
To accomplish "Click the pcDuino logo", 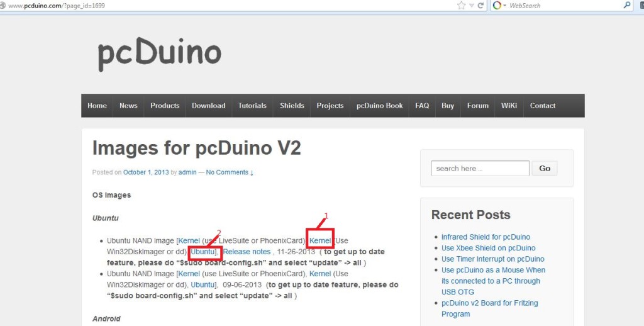I will pyautogui.click(x=159, y=54).
